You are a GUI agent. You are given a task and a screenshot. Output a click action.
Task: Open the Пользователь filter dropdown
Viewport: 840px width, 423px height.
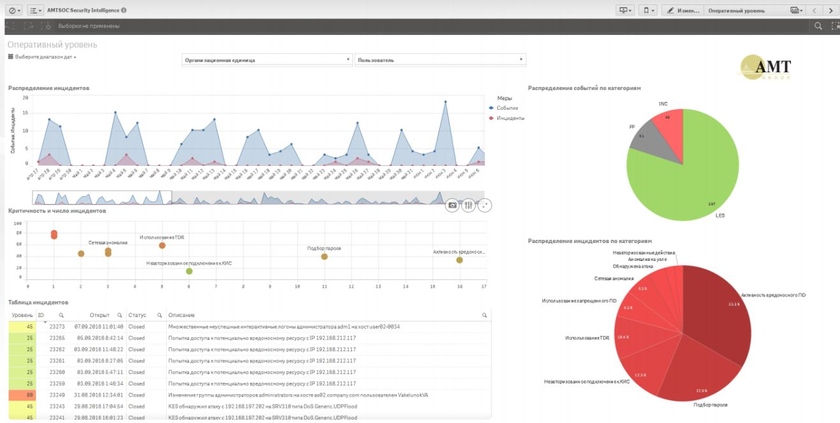coord(440,60)
